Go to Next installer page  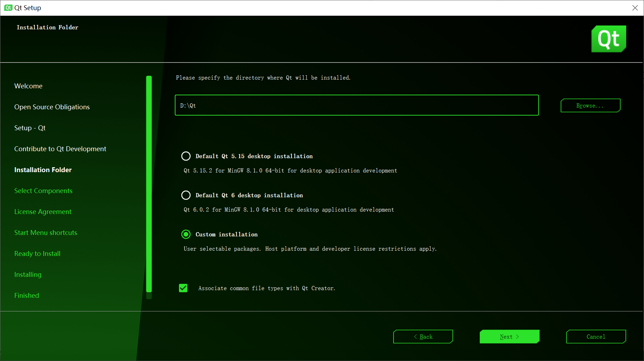point(509,337)
